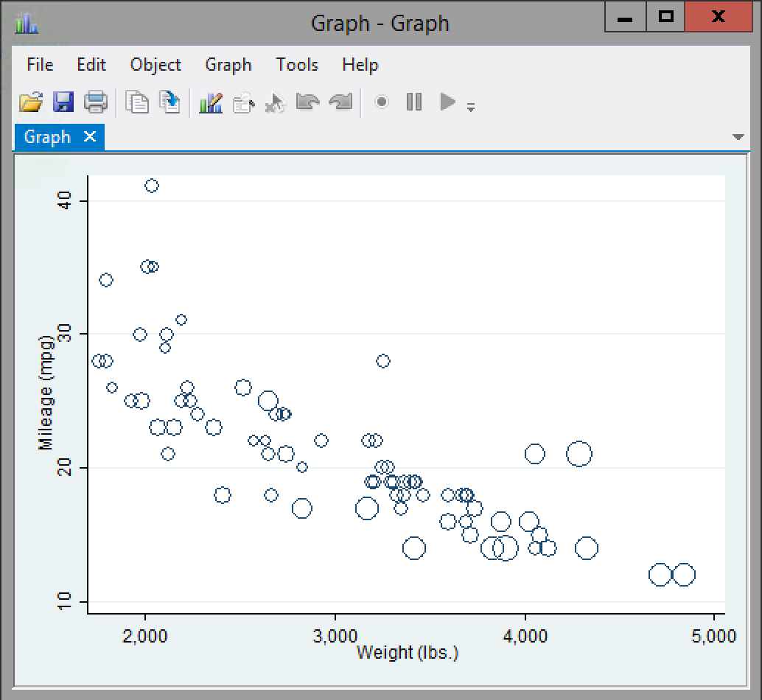Click the 30 y-axis label
The width and height of the screenshot is (762, 700).
(65, 334)
